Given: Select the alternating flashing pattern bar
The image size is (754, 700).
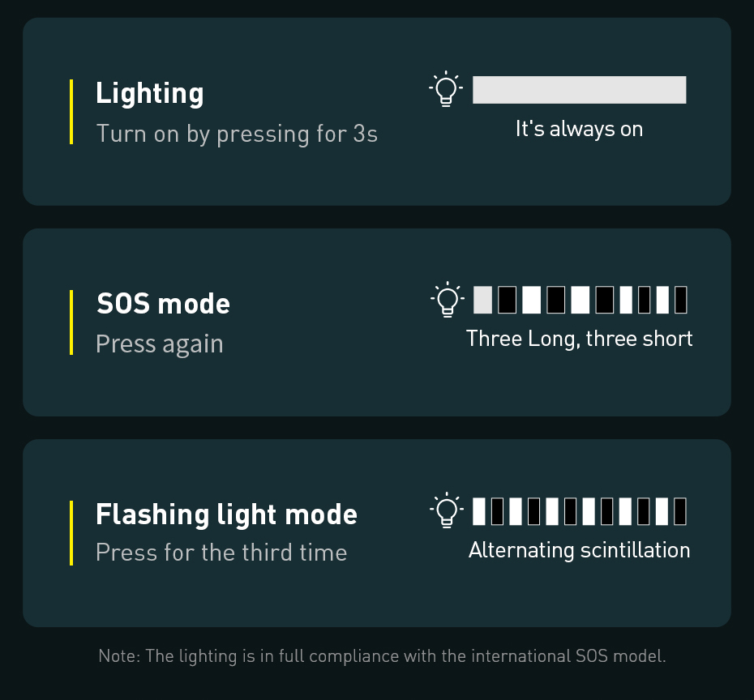Looking at the screenshot, I should (x=579, y=511).
